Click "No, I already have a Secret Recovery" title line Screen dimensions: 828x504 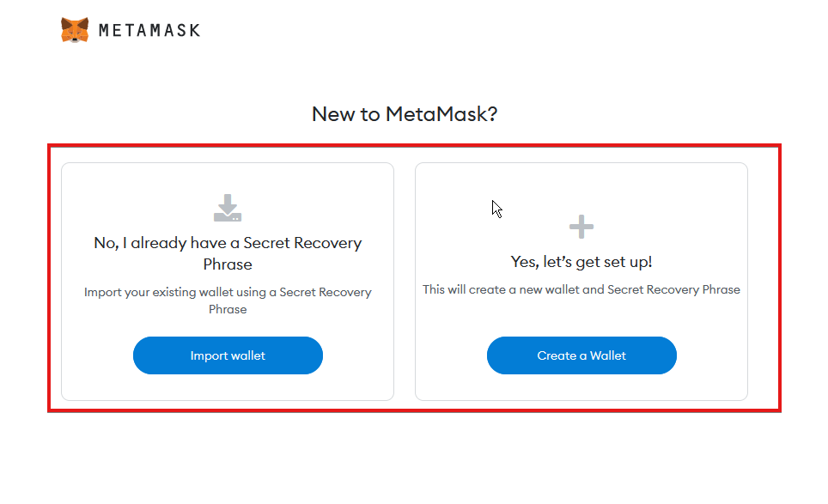[228, 243]
